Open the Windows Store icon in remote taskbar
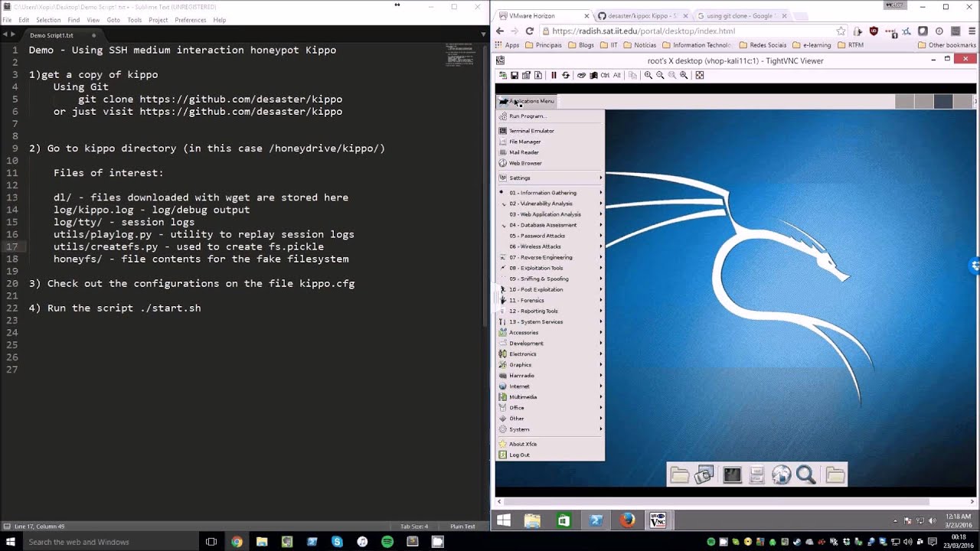 (x=564, y=520)
